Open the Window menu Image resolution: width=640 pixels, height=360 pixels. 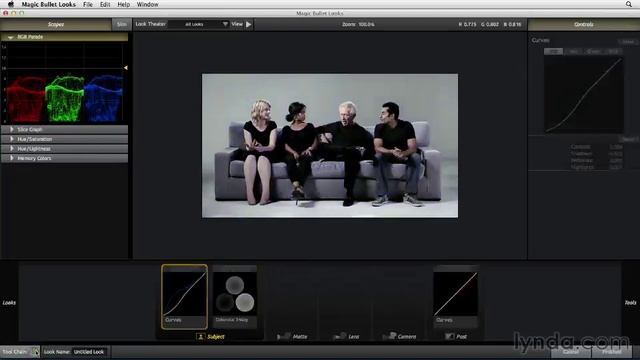point(147,4)
